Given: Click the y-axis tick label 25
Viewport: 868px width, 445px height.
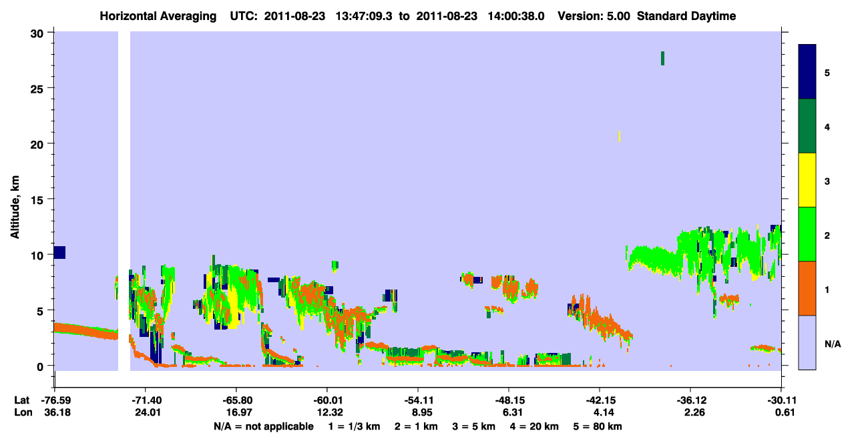Looking at the screenshot, I should 39,88.
